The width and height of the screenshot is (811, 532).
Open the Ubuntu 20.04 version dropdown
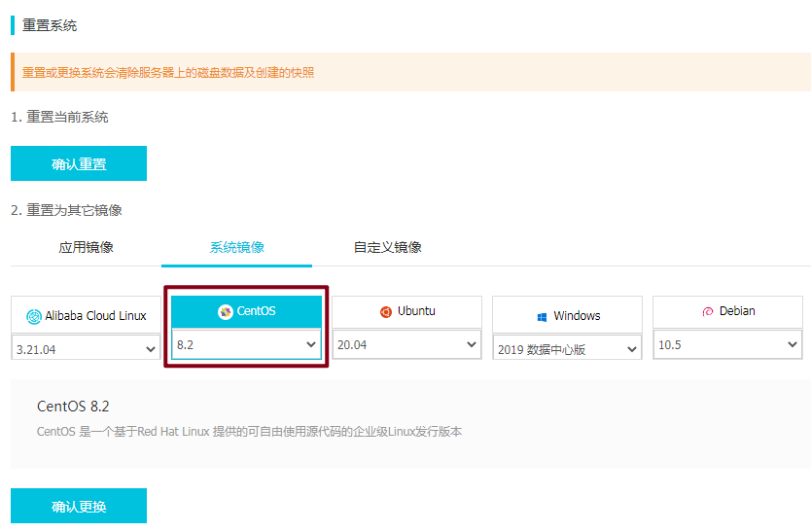[x=406, y=344]
